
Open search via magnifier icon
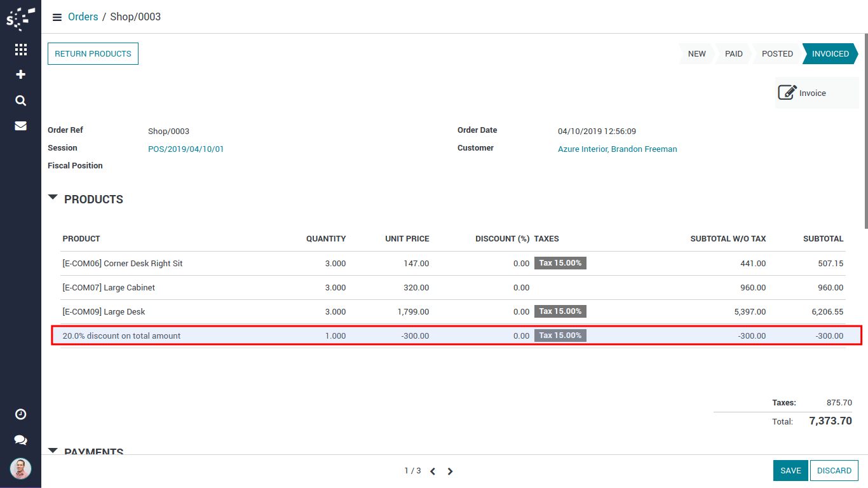20,100
